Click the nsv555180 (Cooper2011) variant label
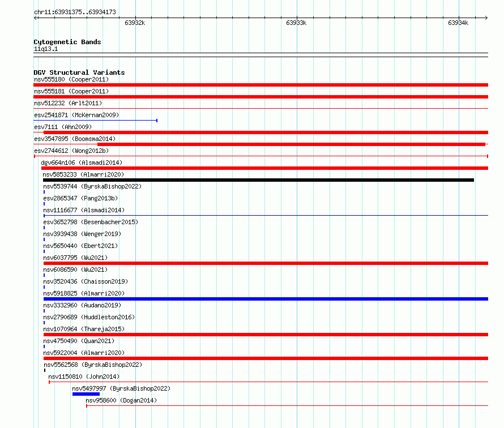The image size is (504, 428). click(x=71, y=79)
